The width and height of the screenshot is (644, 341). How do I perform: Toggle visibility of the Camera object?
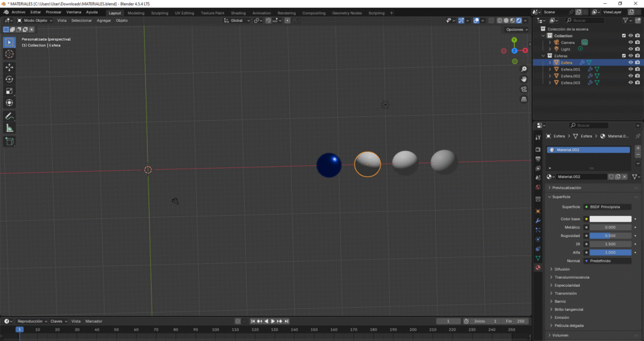(x=630, y=42)
